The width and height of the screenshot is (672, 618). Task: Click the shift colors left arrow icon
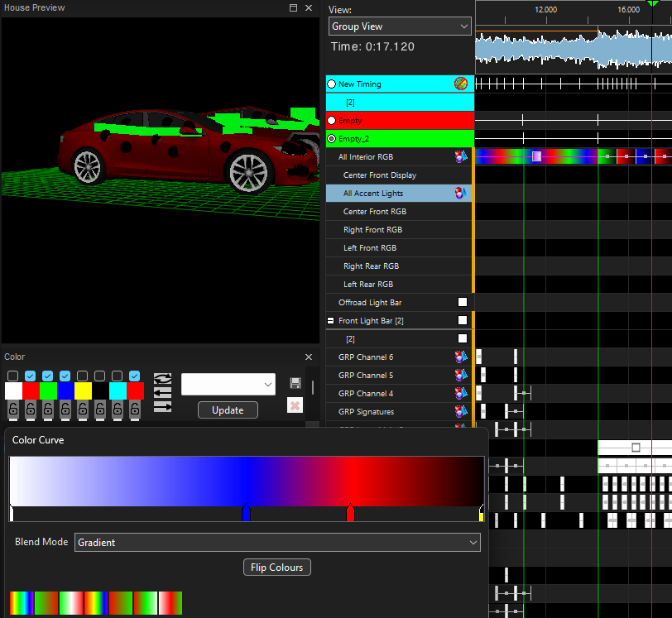[163, 392]
